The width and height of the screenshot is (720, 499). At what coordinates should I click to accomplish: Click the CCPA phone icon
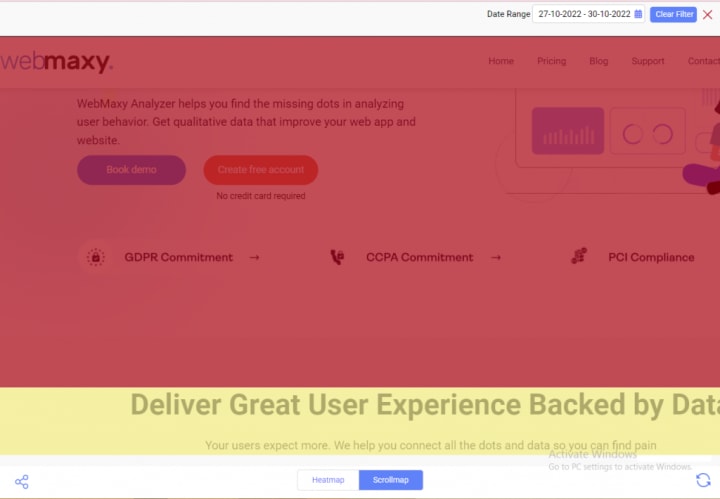(337, 257)
